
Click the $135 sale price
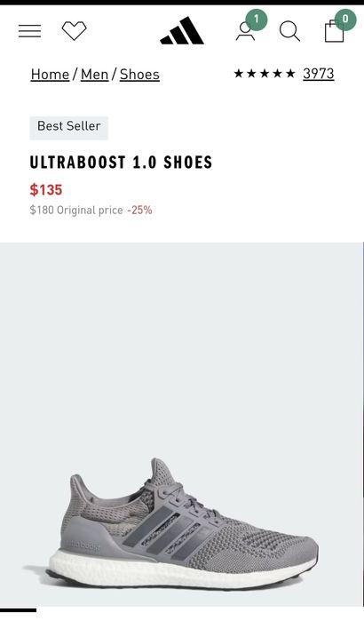tap(46, 190)
